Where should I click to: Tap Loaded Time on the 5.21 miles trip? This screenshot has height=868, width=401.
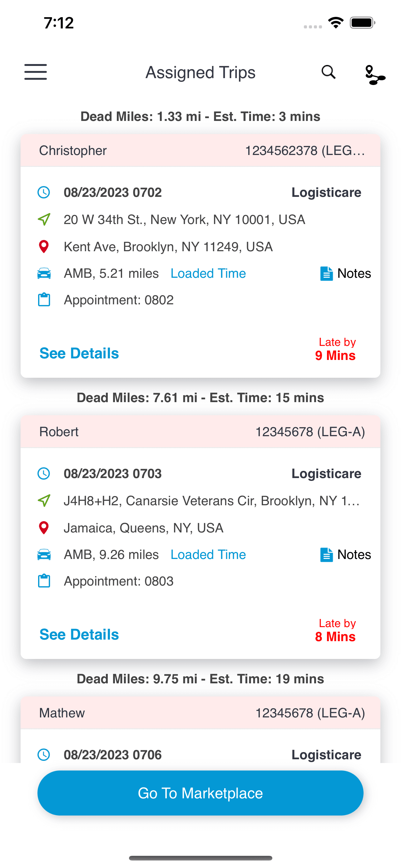click(208, 273)
